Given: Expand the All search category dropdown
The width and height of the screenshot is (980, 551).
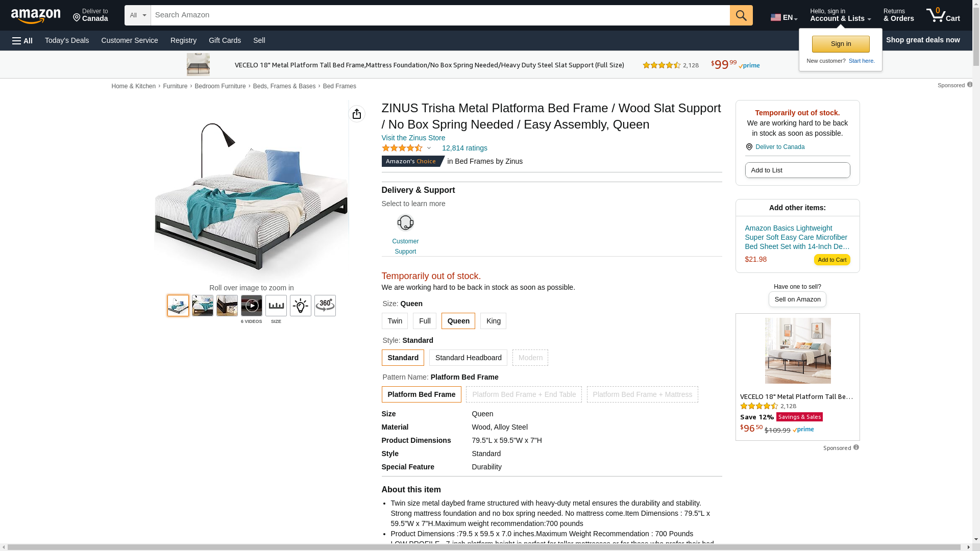Looking at the screenshot, I should coord(138,15).
